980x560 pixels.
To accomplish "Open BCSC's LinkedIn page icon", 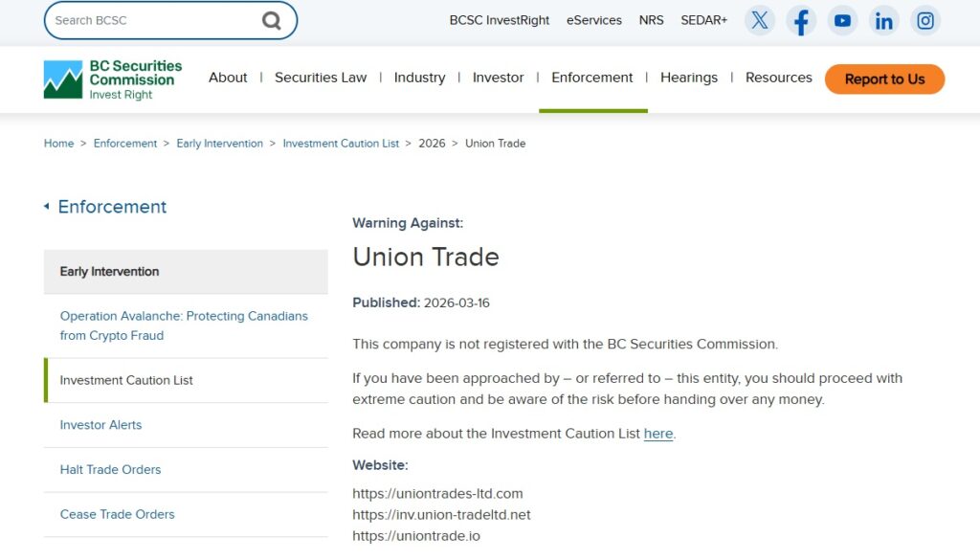I will [x=883, y=20].
